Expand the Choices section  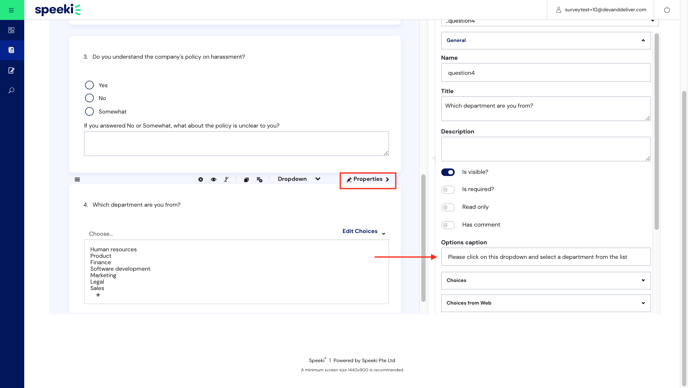[x=545, y=280]
